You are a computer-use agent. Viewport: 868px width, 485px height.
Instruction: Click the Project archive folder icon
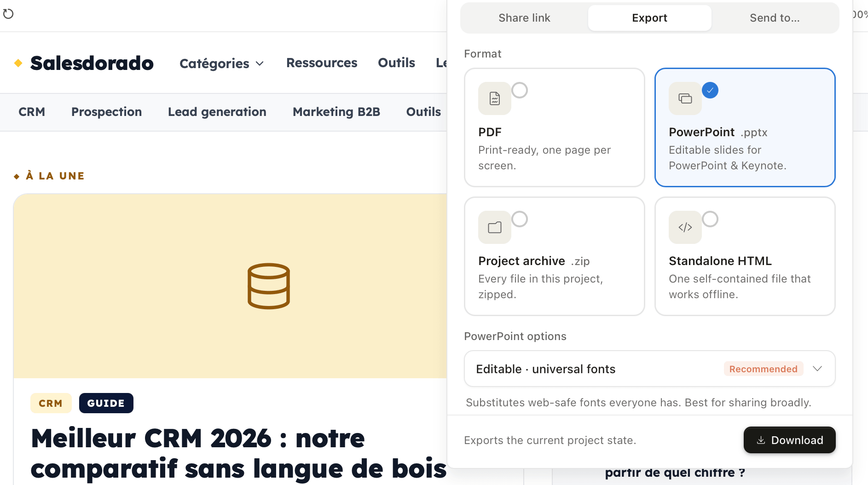coord(495,227)
